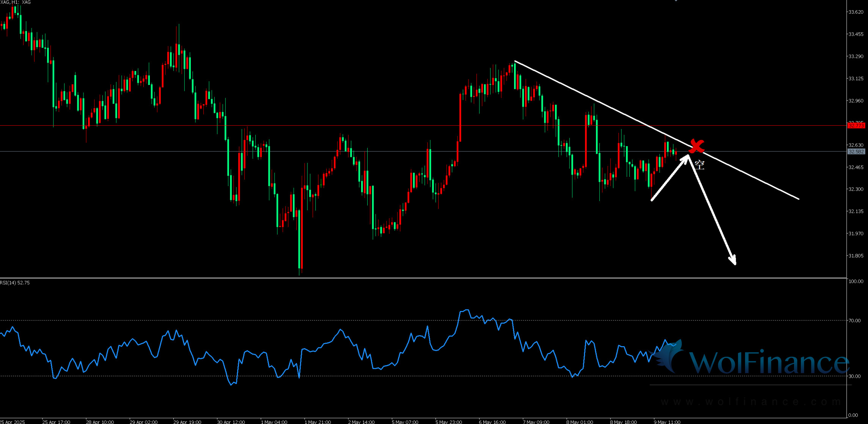
Task: Click the 32.960 price axis label
Action: pos(855,101)
